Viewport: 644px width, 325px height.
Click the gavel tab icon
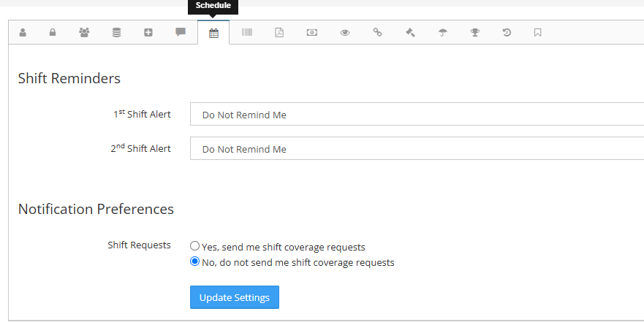[410, 33]
